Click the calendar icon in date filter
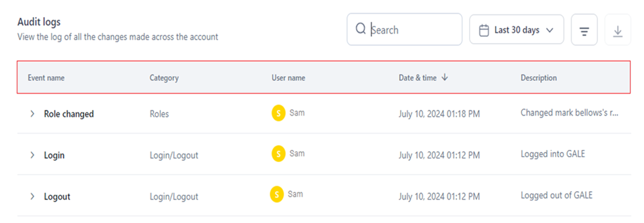 pyautogui.click(x=484, y=31)
